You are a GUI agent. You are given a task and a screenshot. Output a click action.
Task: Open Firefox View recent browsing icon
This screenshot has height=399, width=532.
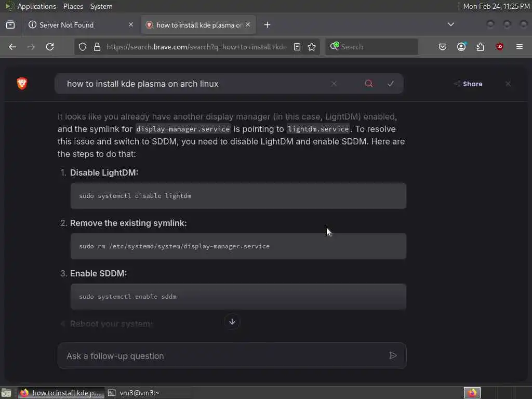10,25
